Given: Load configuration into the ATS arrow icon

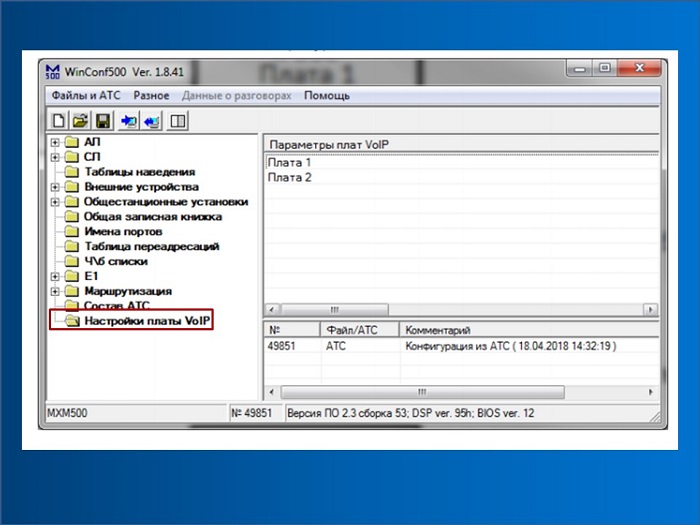Looking at the screenshot, I should (129, 121).
